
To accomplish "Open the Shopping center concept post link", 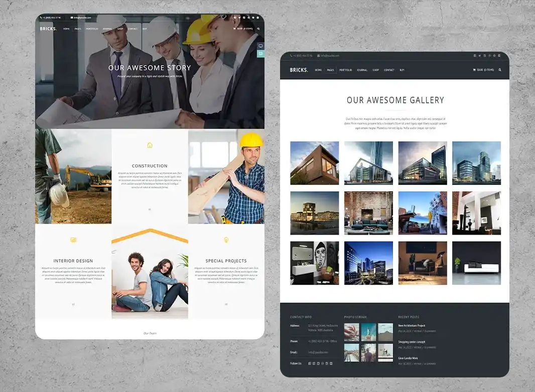I will pyautogui.click(x=412, y=342).
